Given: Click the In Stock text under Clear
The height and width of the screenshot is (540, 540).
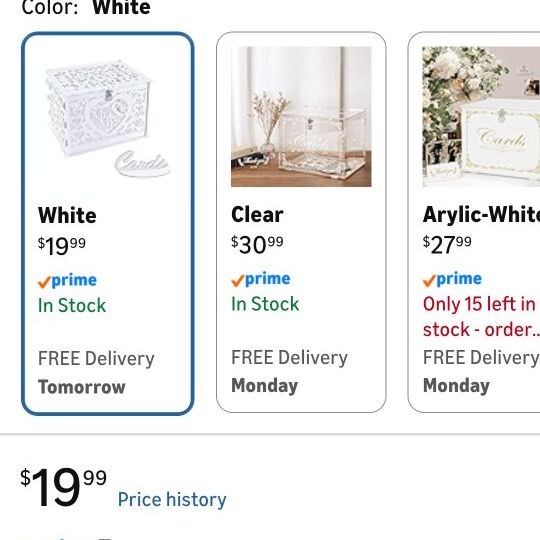Looking at the screenshot, I should [x=265, y=304].
